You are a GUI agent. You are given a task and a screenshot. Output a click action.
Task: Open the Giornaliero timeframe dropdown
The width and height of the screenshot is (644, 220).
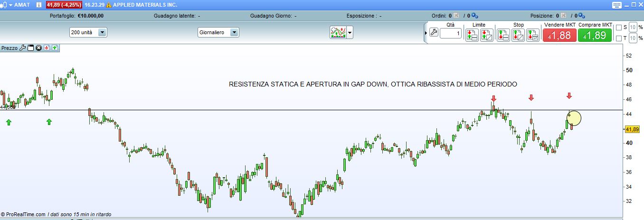[234, 32]
